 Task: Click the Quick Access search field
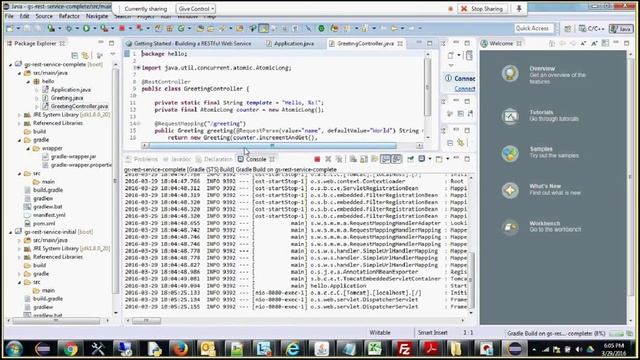pyautogui.click(x=534, y=28)
